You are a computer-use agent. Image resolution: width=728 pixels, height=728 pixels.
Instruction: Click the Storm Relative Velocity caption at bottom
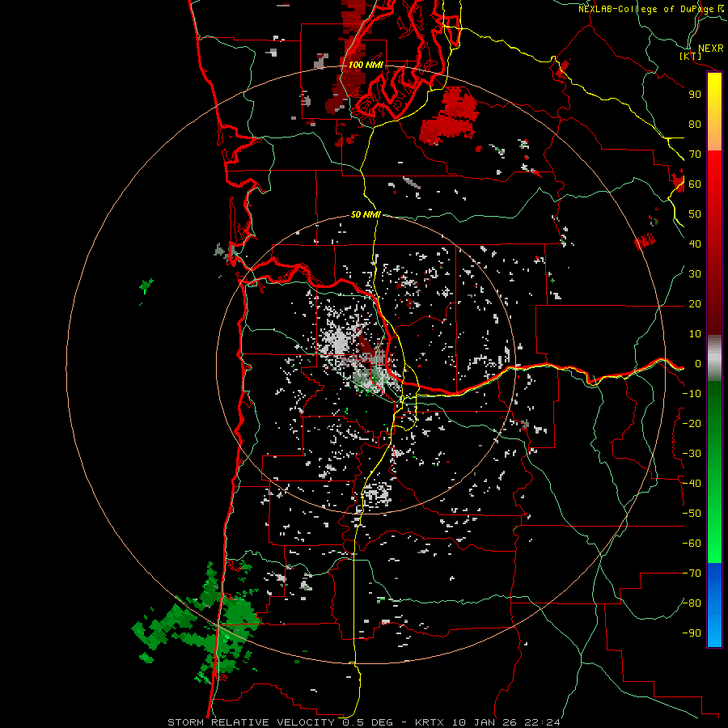tap(363, 722)
